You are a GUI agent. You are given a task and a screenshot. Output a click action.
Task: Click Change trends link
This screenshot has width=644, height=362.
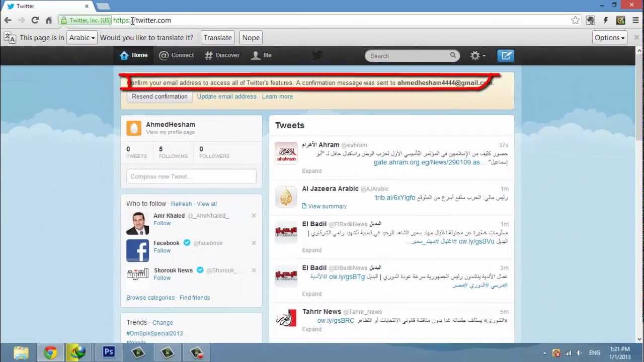pos(163,323)
